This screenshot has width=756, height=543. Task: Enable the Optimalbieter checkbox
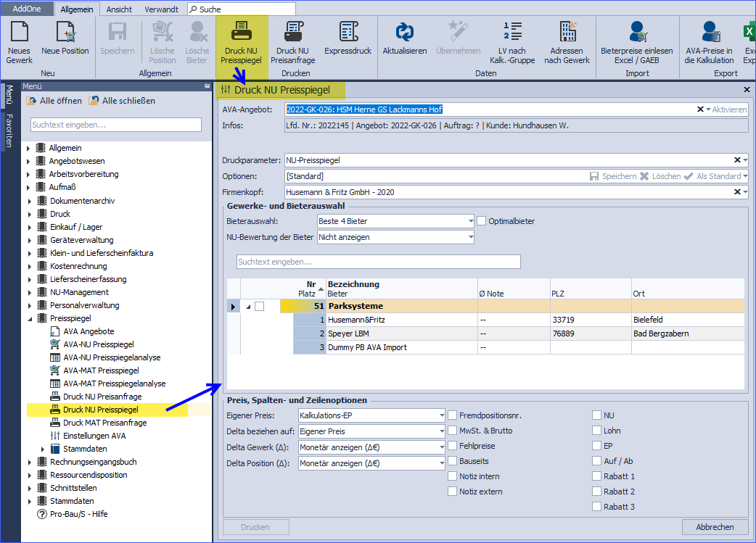click(482, 221)
